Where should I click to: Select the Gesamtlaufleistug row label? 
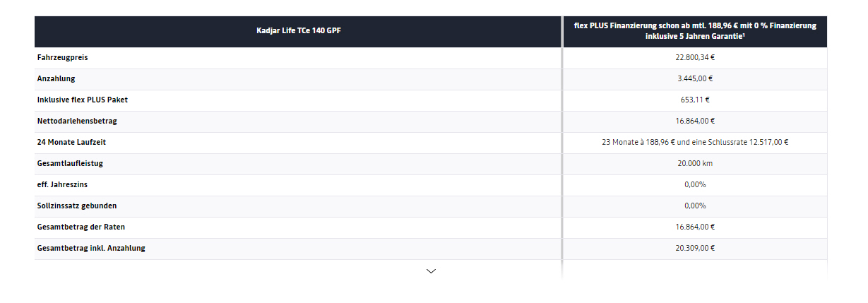tap(71, 164)
